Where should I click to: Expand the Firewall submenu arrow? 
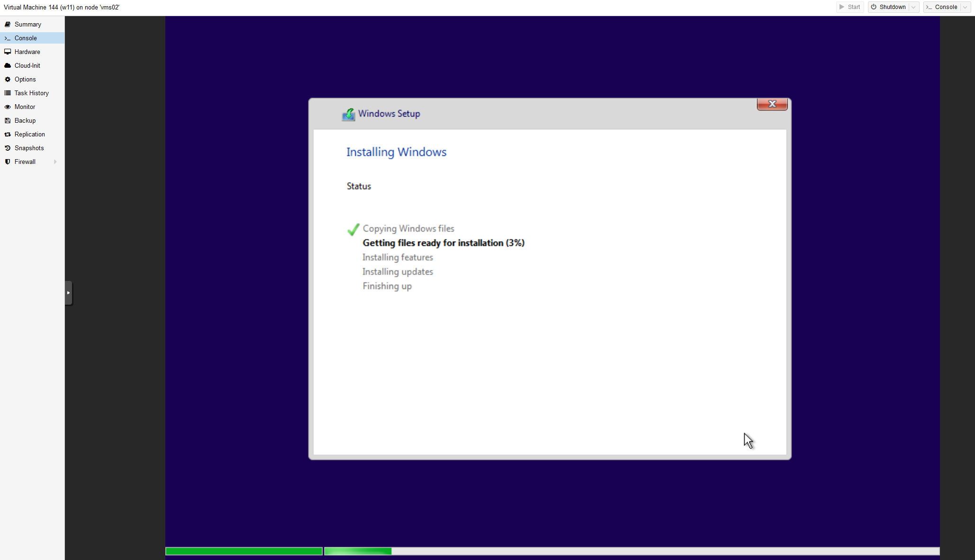(55, 162)
